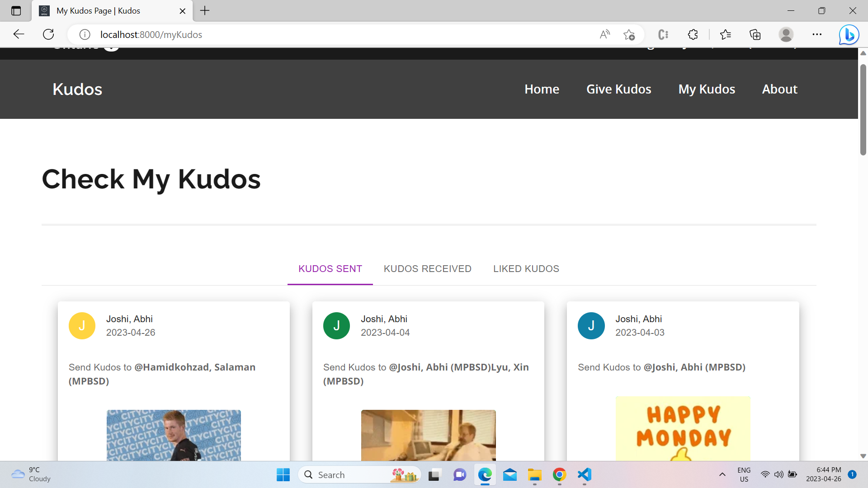
Task: Launch Visual Studio Code from the taskbar
Action: [x=584, y=475]
